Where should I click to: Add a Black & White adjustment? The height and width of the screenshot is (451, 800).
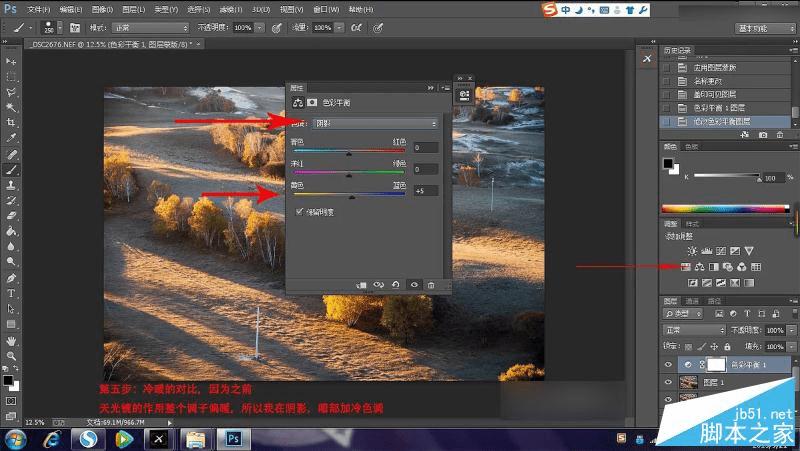714,267
